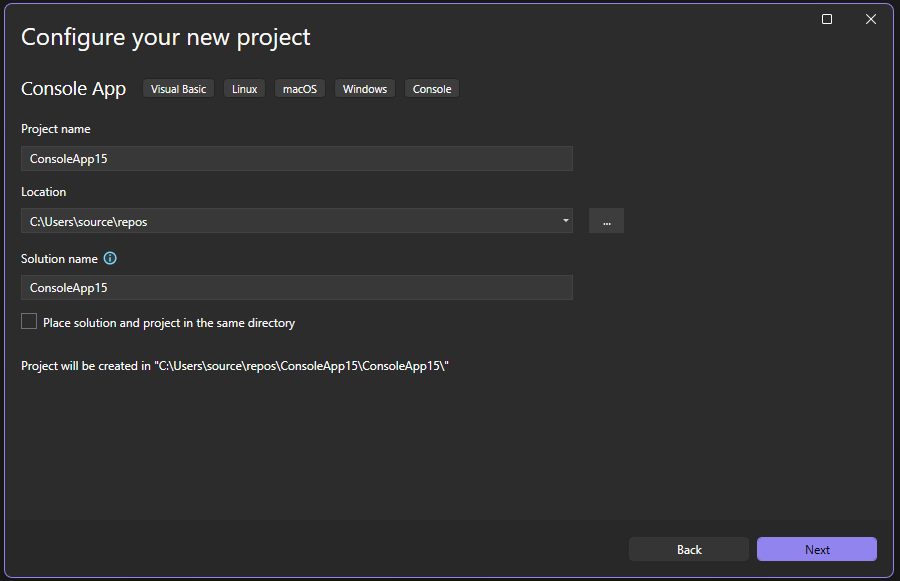This screenshot has height=581, width=900.
Task: Click the Project name input field
Action: click(296, 158)
